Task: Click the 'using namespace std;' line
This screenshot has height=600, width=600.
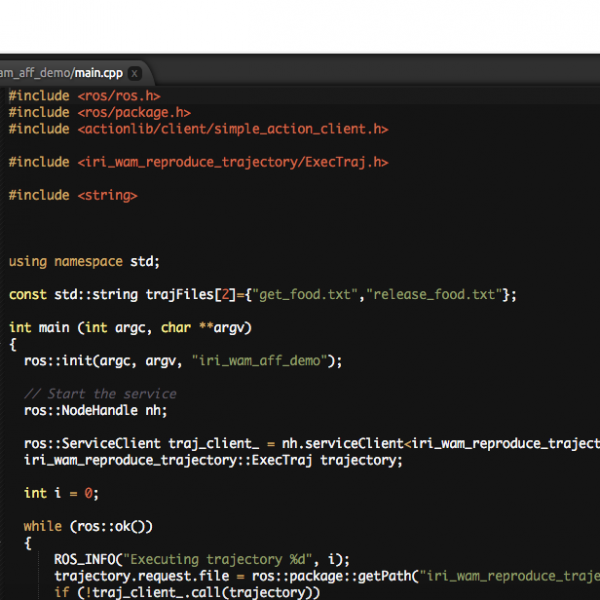Action: (x=84, y=262)
